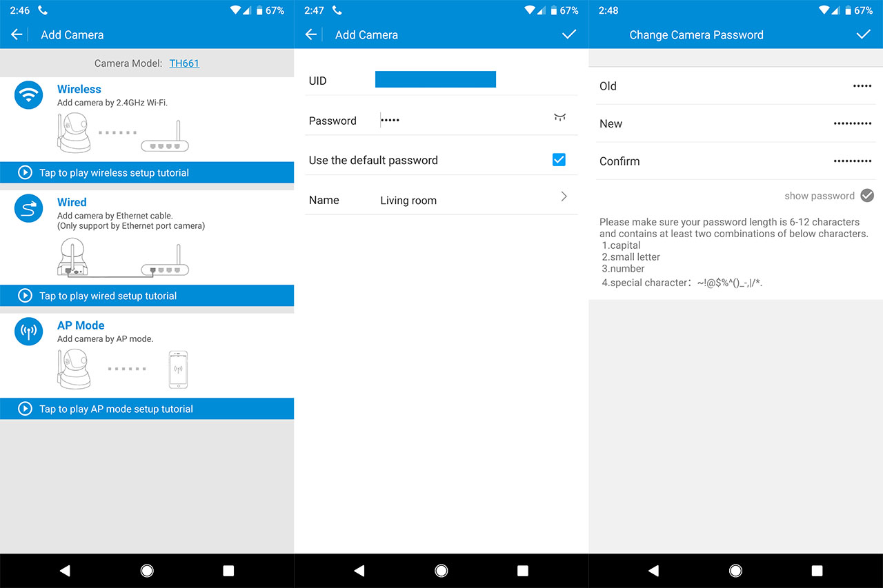Expand the camera Name chevron
The image size is (883, 588).
click(564, 197)
